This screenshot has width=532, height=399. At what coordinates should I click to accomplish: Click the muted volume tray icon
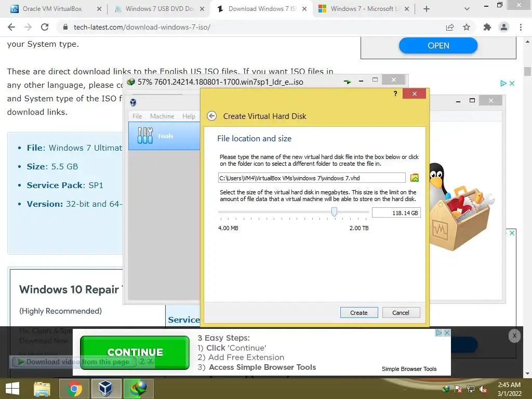click(483, 390)
